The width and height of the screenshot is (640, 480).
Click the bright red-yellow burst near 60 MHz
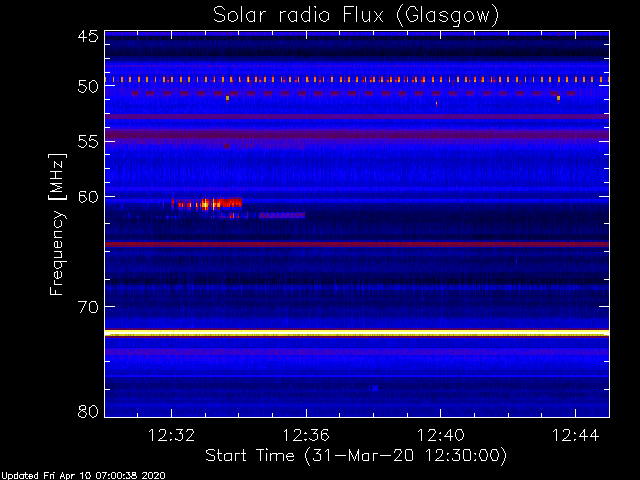207,203
